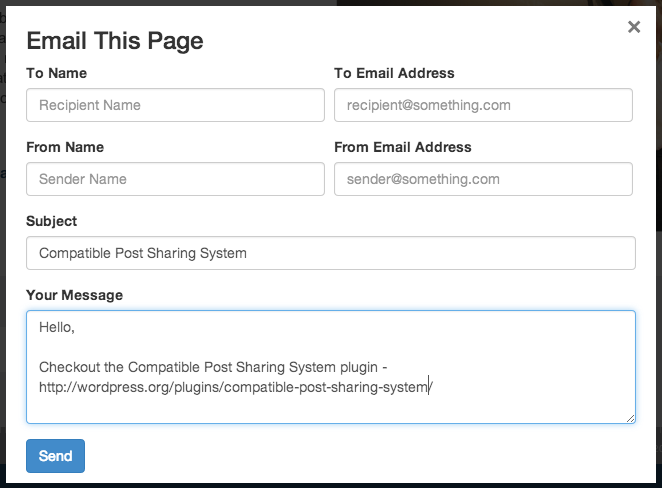
Task: Grab the message textarea resize handle
Action: tap(630, 418)
